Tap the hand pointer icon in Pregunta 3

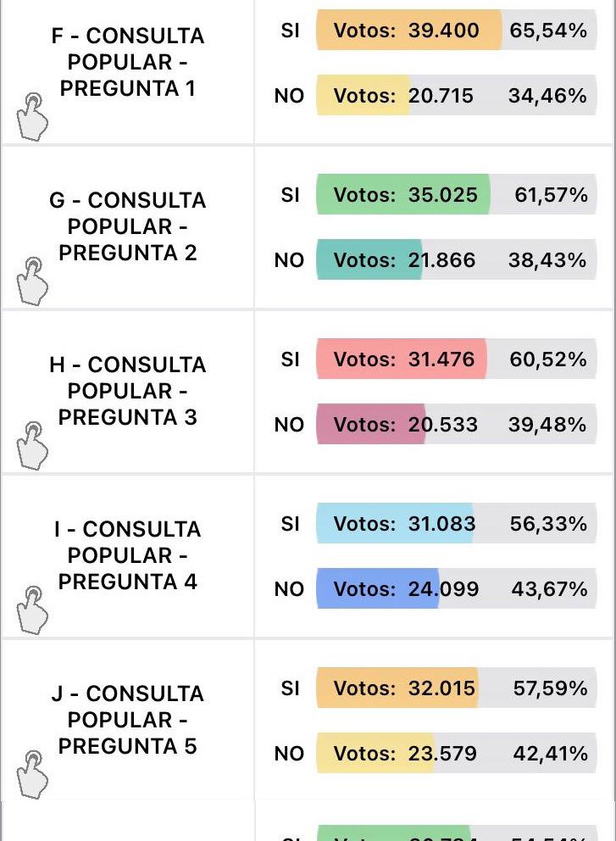tap(32, 446)
